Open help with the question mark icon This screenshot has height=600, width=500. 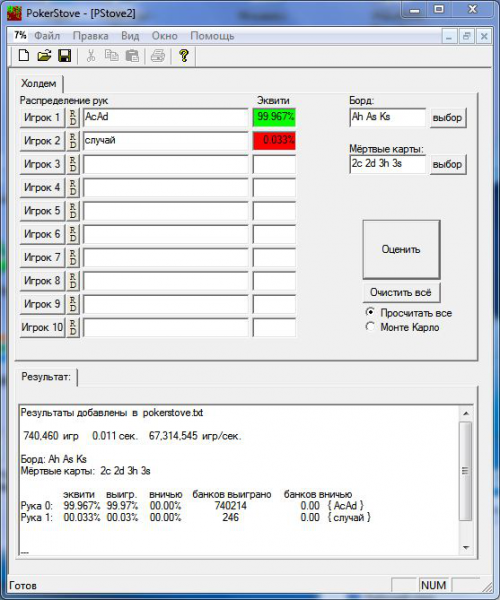184,56
